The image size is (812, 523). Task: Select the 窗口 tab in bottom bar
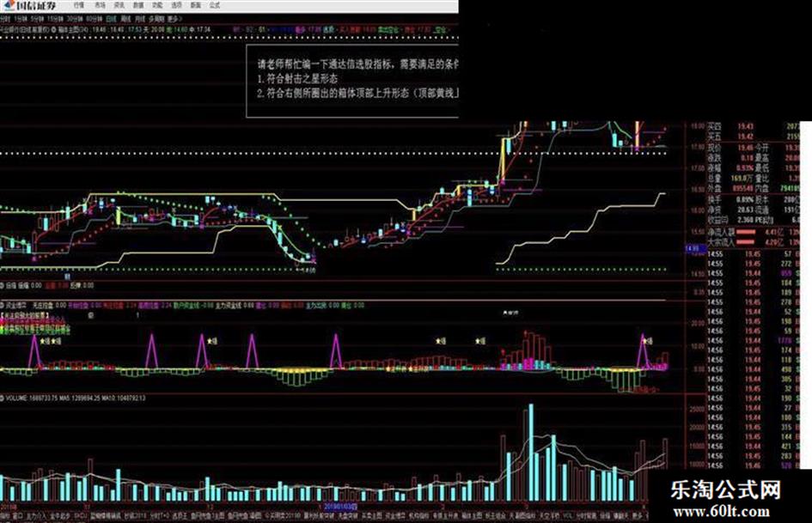[18, 516]
